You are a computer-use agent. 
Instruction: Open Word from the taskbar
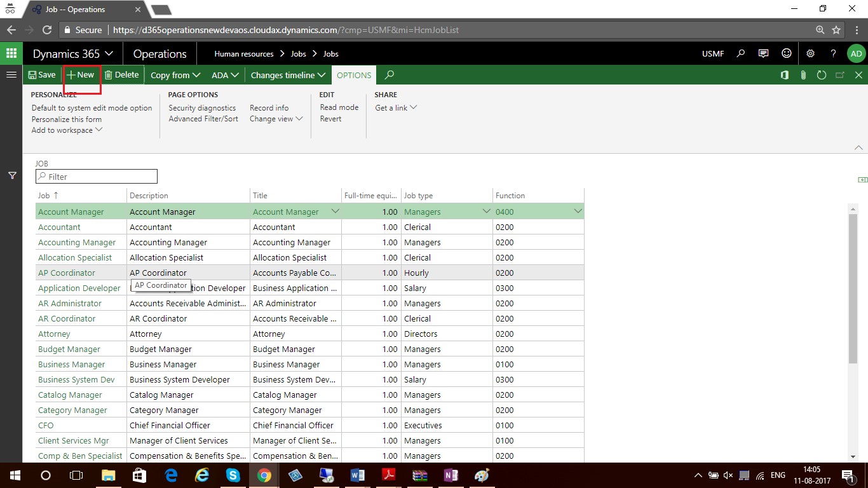point(358,475)
